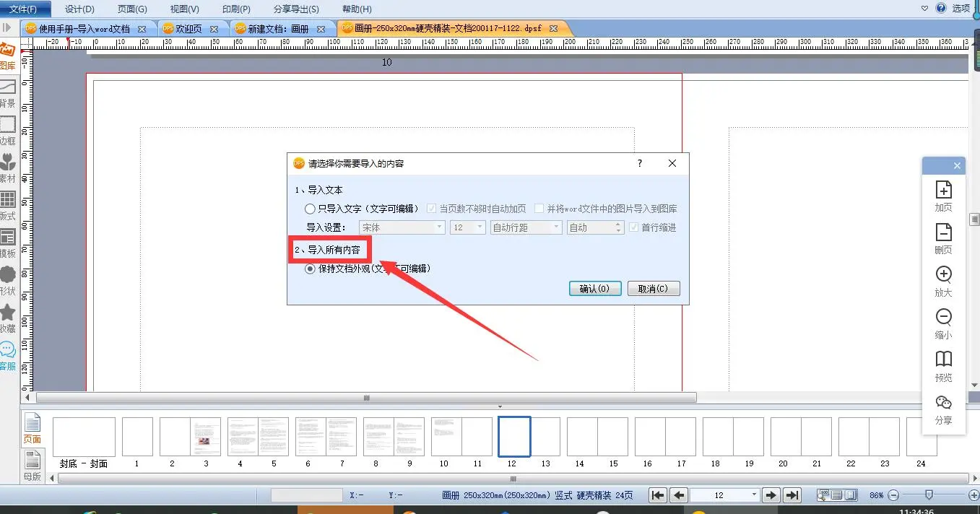
Task: Open the 背景 background panel
Action: pyautogui.click(x=7, y=94)
